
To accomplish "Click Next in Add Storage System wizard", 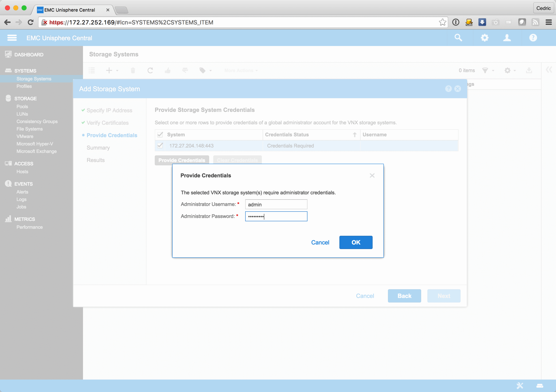I will [444, 296].
